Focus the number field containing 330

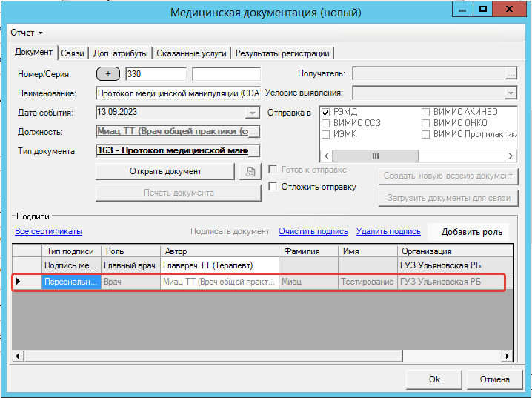click(156, 74)
